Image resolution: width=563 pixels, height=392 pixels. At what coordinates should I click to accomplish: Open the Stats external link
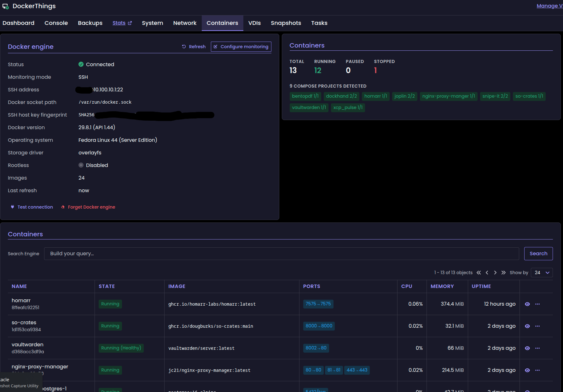click(x=122, y=23)
